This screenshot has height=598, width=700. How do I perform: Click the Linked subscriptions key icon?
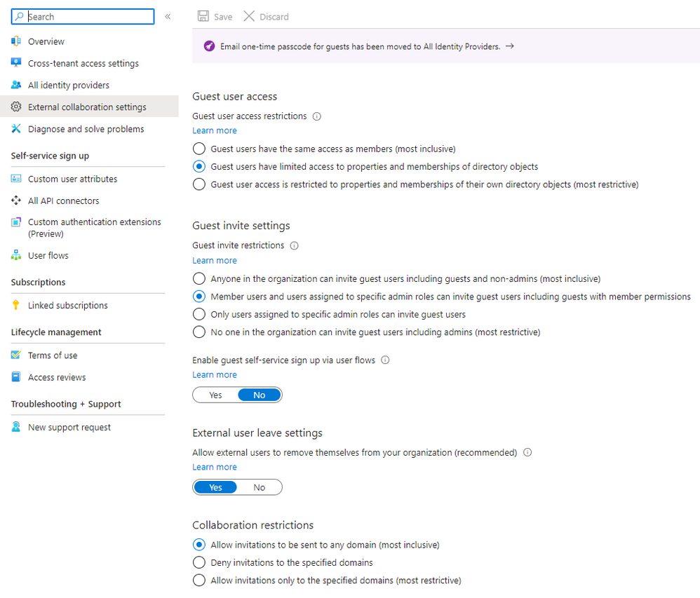click(16, 305)
